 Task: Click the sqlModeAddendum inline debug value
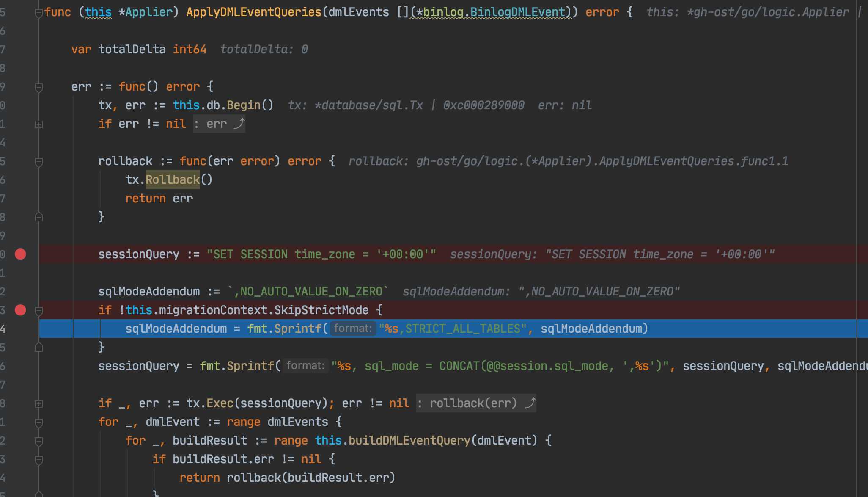pos(541,291)
